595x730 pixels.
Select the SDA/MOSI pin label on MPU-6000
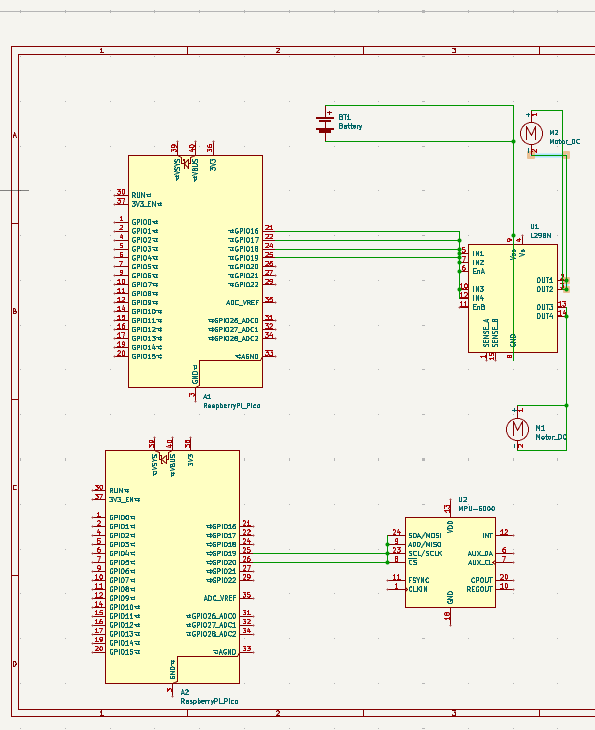[x=425, y=536]
